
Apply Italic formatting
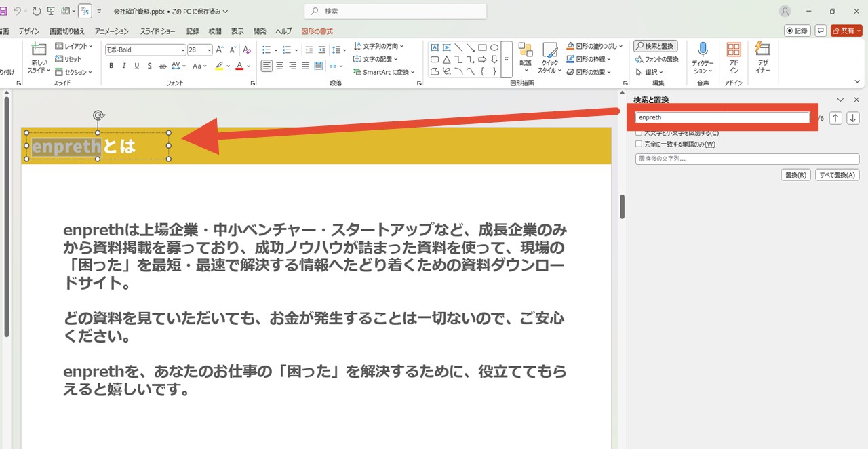[124, 66]
